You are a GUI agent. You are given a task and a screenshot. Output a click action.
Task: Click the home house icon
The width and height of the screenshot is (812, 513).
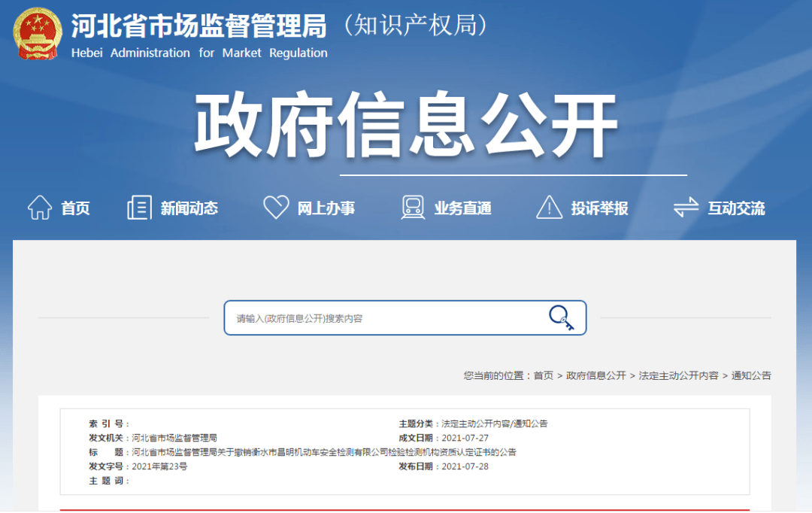pos(40,208)
